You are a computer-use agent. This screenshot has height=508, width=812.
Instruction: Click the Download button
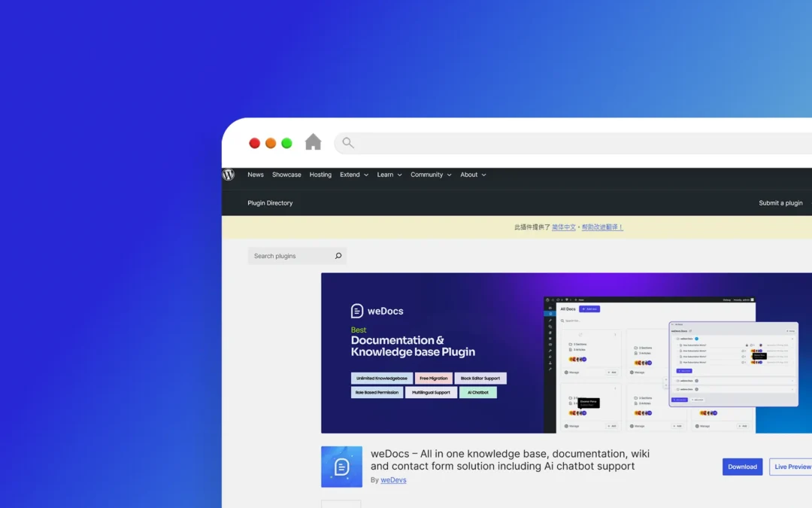click(x=742, y=467)
